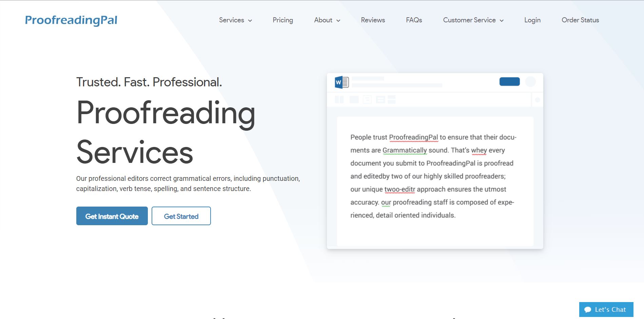Click the blue button in the document mockup
Viewport: 644px width, 319px height.
coord(509,82)
